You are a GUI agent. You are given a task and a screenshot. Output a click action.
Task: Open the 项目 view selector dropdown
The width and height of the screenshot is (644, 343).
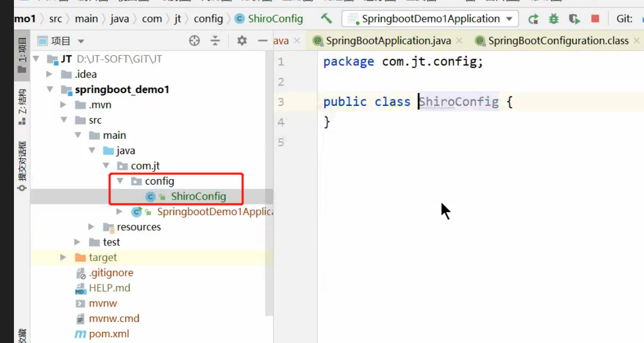(x=61, y=41)
